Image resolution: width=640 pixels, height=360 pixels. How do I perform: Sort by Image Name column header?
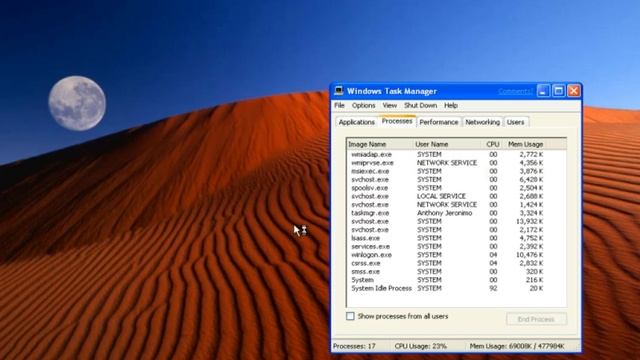[x=380, y=144]
